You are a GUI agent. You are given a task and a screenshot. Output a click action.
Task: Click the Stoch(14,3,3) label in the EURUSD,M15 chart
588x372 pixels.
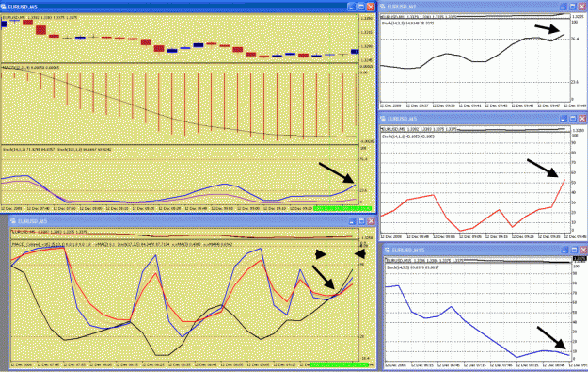(x=412, y=267)
